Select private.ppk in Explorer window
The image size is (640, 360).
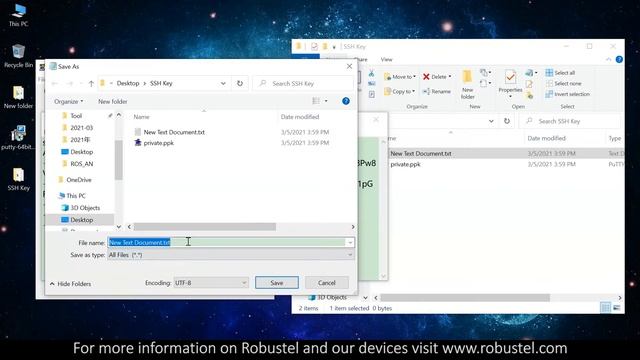coord(405,164)
